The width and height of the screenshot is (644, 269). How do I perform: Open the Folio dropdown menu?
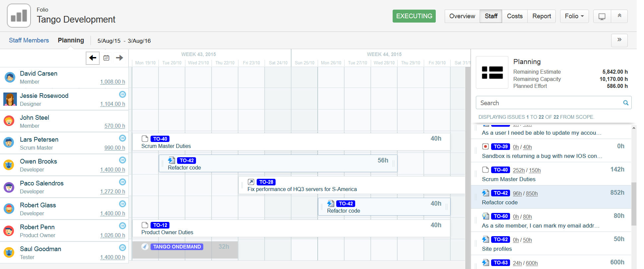[x=574, y=16]
